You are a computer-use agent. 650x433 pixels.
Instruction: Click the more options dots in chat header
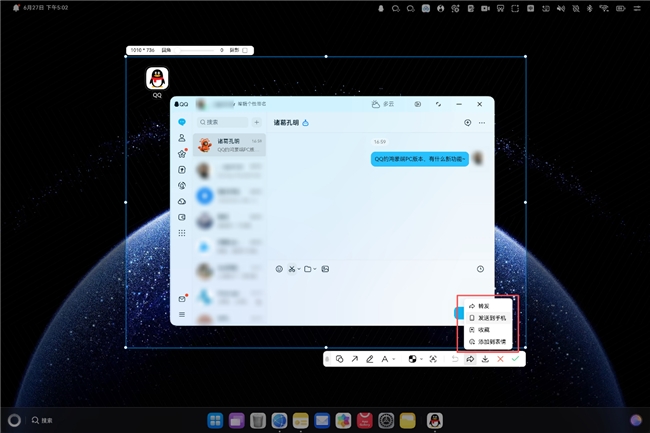(x=482, y=123)
